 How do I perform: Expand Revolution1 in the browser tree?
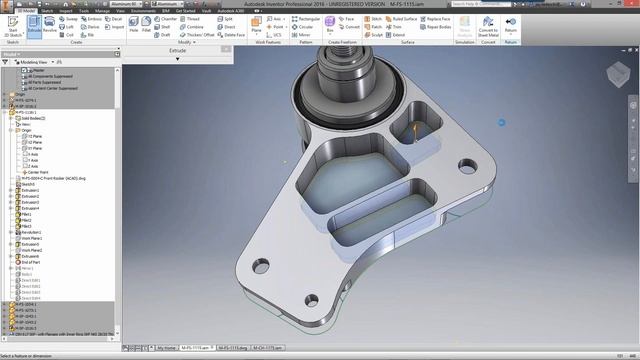click(x=11, y=232)
